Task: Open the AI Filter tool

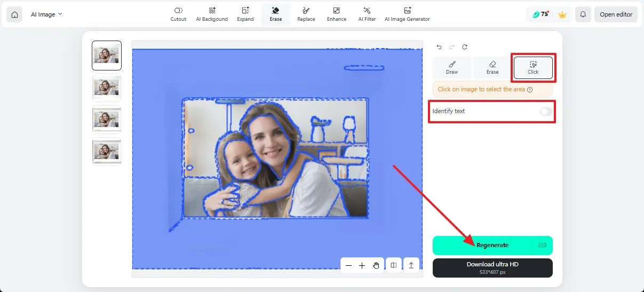Action: 367,14
